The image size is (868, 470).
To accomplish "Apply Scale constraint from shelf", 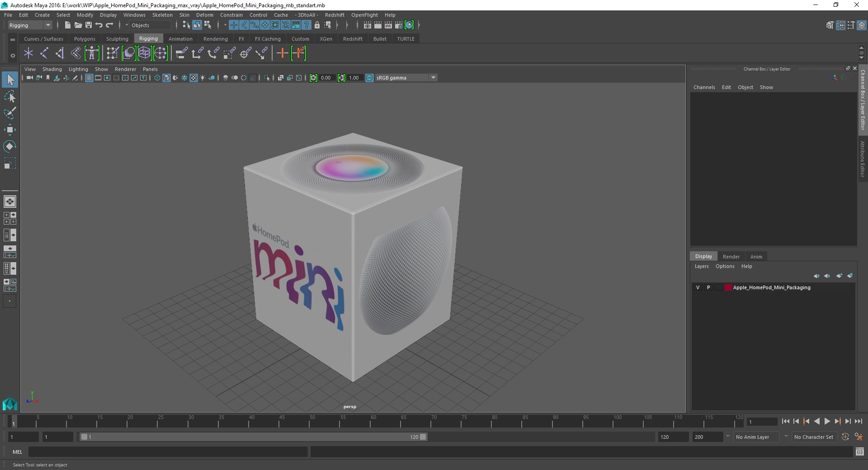I will [x=229, y=53].
